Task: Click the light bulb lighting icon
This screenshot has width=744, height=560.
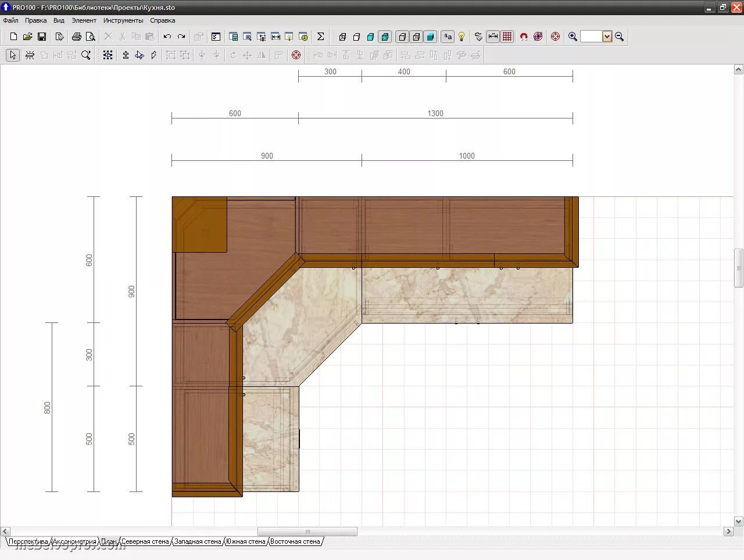Action: tap(462, 37)
